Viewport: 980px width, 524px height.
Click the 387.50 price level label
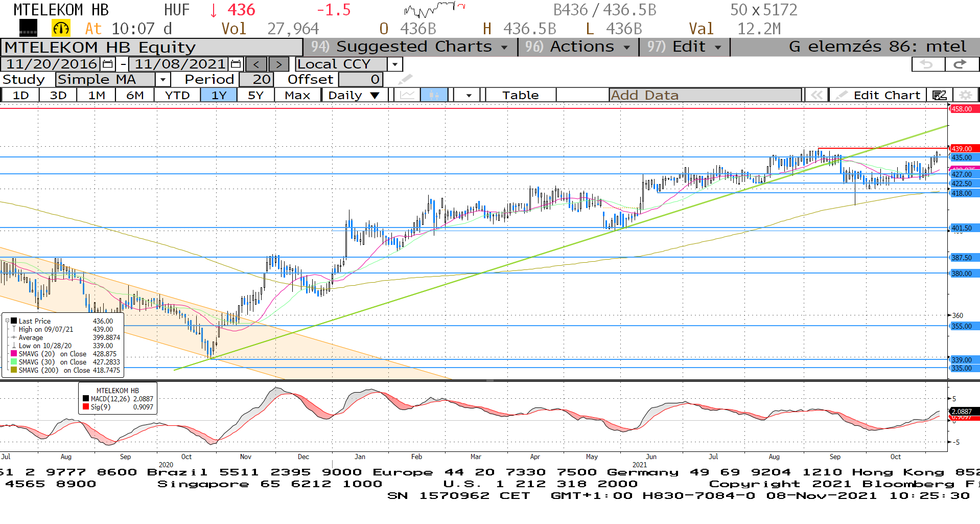[x=965, y=258]
